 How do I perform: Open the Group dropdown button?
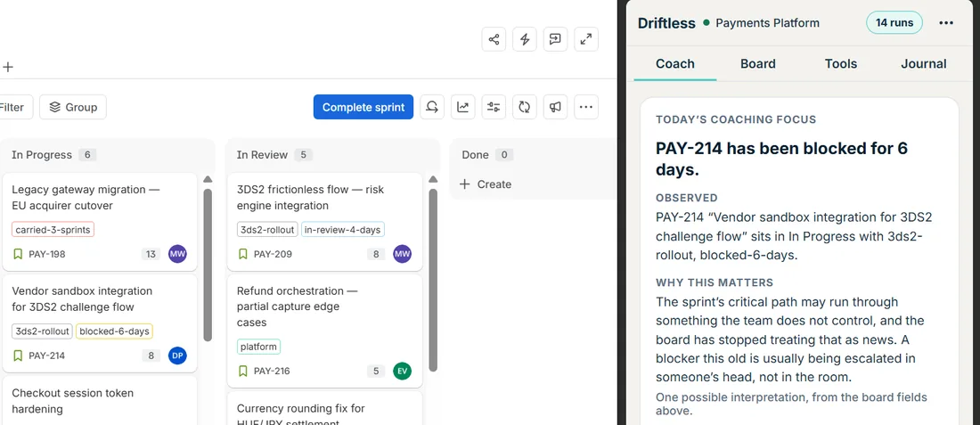click(x=73, y=107)
